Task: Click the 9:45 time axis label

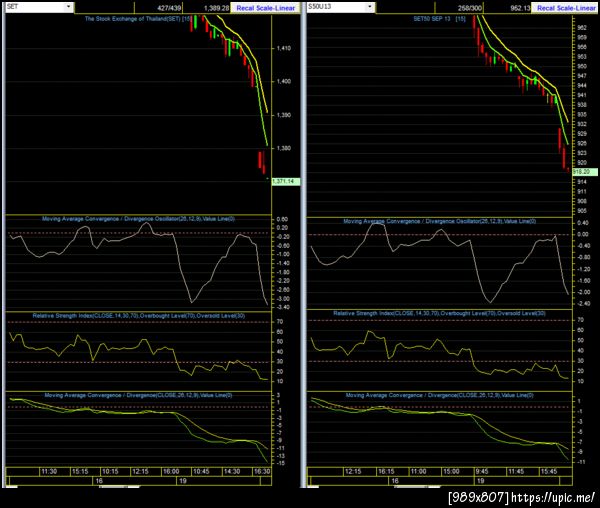Action: coord(482,471)
